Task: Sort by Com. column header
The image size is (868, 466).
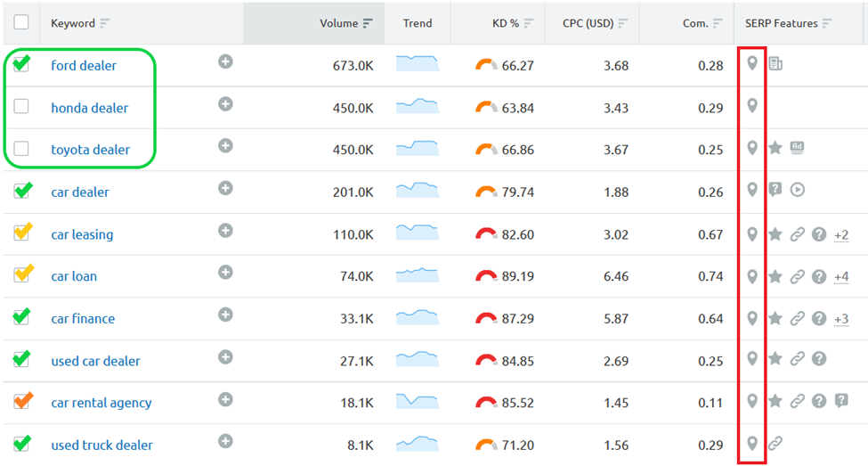Action: pos(702,23)
